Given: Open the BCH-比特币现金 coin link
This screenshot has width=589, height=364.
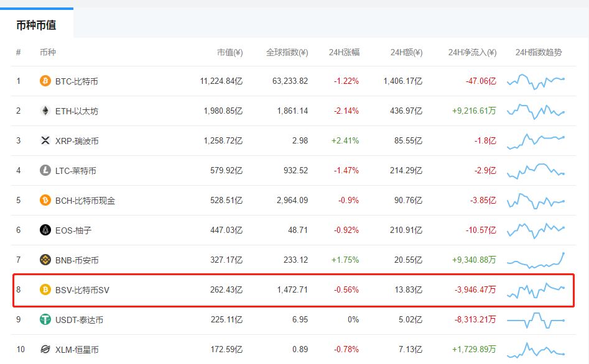Looking at the screenshot, I should point(85,201).
